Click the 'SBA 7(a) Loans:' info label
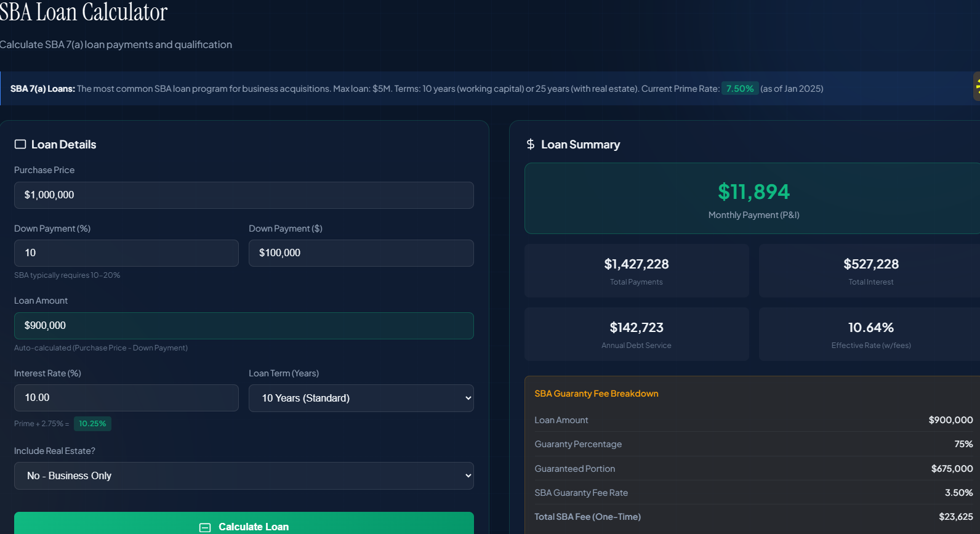Screen dimensions: 980x534 pyautogui.click(x=42, y=89)
